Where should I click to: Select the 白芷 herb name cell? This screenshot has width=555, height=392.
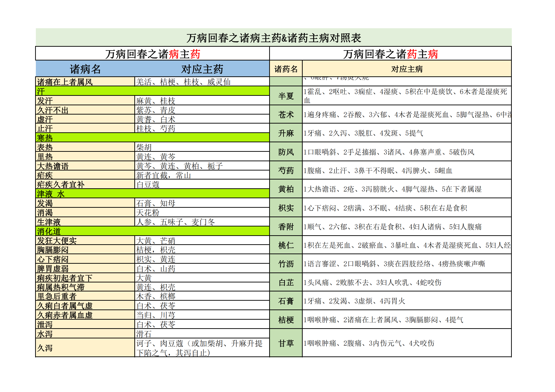286,282
